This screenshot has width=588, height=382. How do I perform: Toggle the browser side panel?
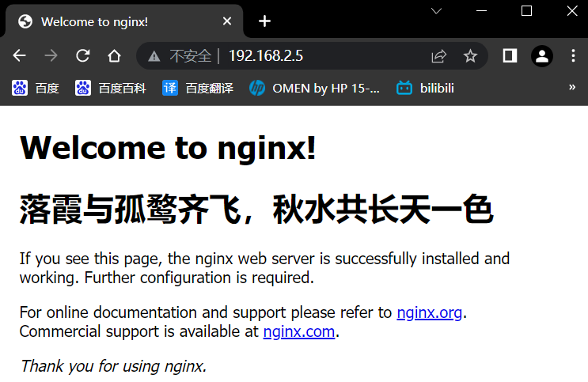510,56
